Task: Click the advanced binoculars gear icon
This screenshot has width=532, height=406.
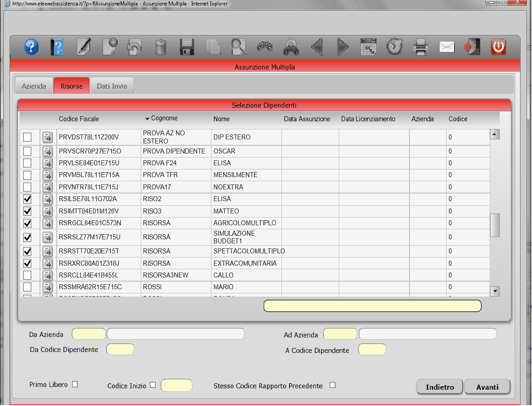Action: coord(291,47)
